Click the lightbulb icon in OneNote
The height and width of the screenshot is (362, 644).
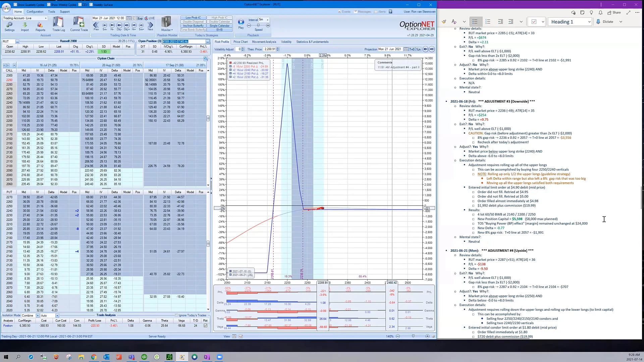(x=591, y=13)
